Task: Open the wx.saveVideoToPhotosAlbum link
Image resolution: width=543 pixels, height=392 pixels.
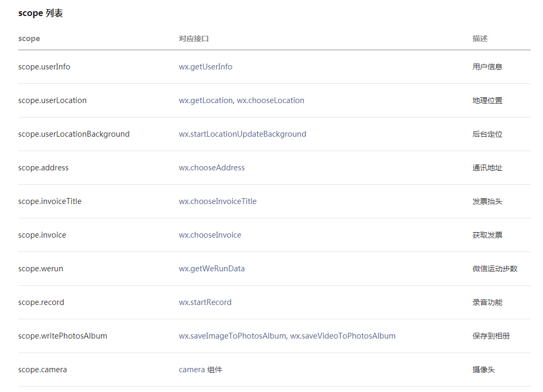Action: [343, 336]
